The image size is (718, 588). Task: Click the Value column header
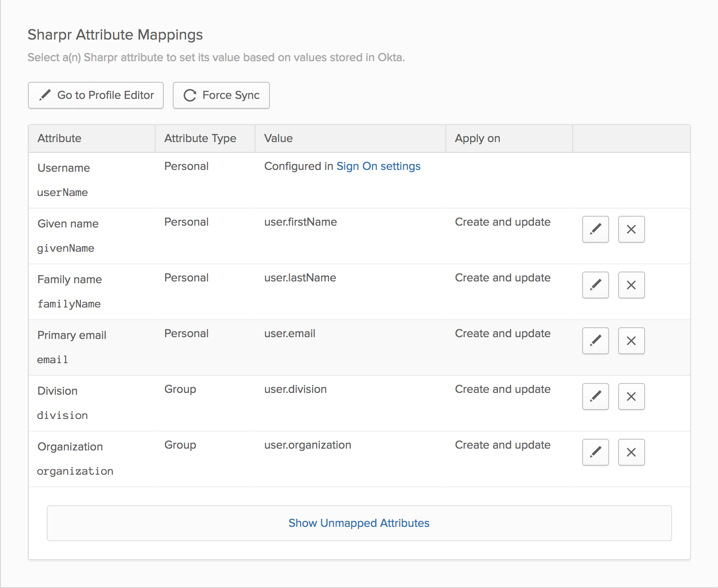(x=278, y=138)
